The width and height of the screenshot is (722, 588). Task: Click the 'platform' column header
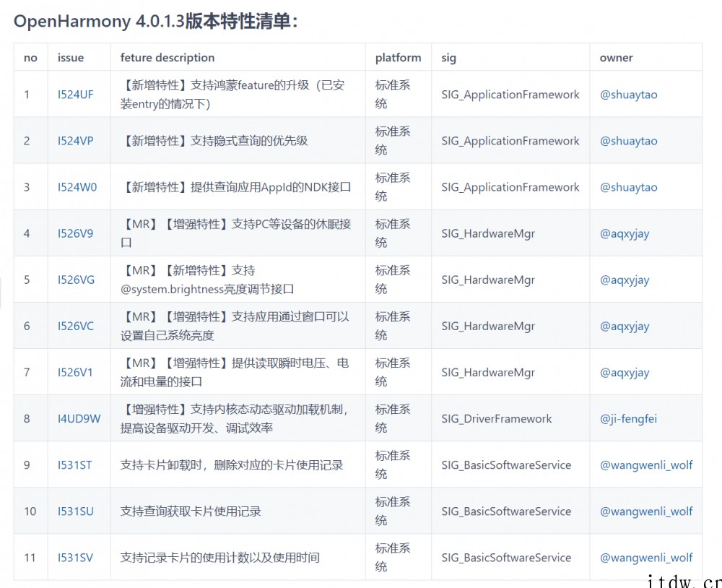tap(398, 58)
